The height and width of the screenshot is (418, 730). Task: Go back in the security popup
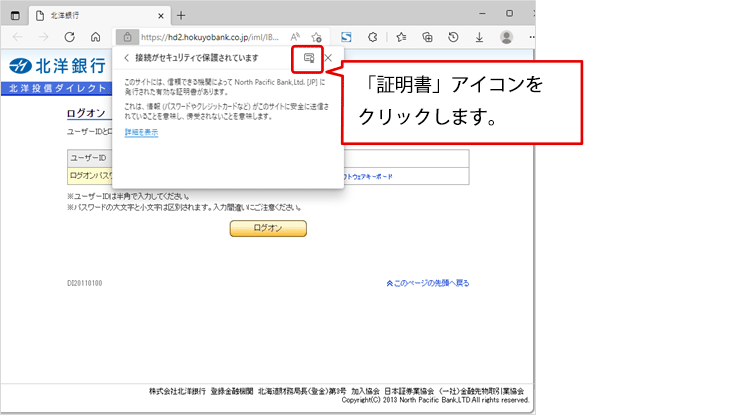pos(126,58)
